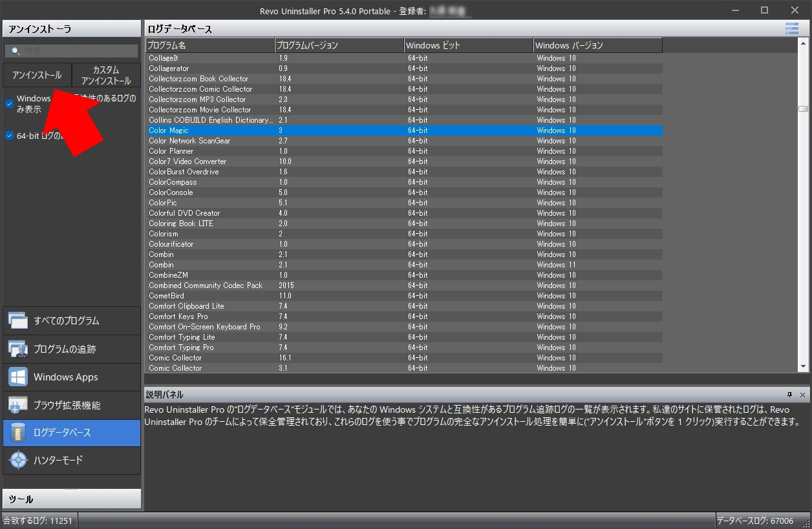Select Collectorz.com Book Collector row
Screen dimensions: 812x529
click(x=404, y=79)
